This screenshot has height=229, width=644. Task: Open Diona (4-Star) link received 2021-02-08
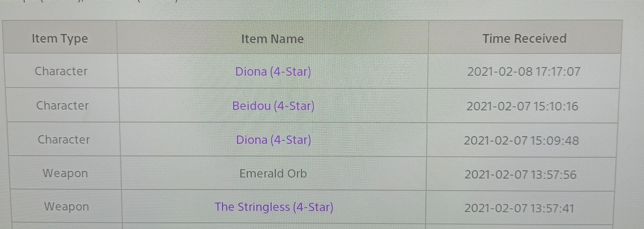tap(273, 72)
